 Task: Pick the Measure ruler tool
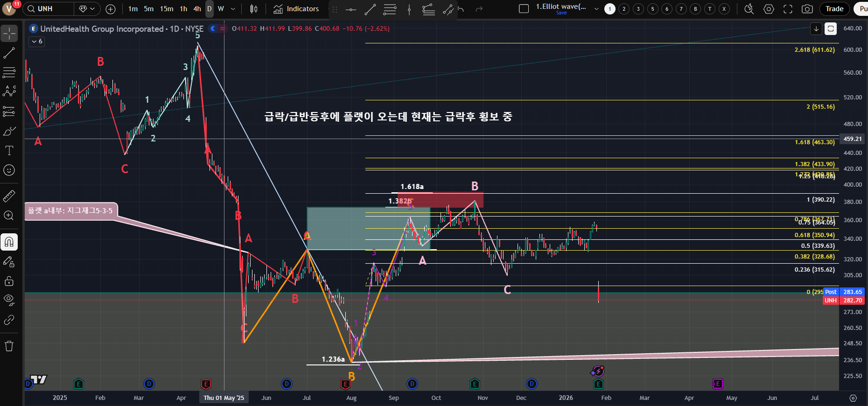(x=9, y=196)
